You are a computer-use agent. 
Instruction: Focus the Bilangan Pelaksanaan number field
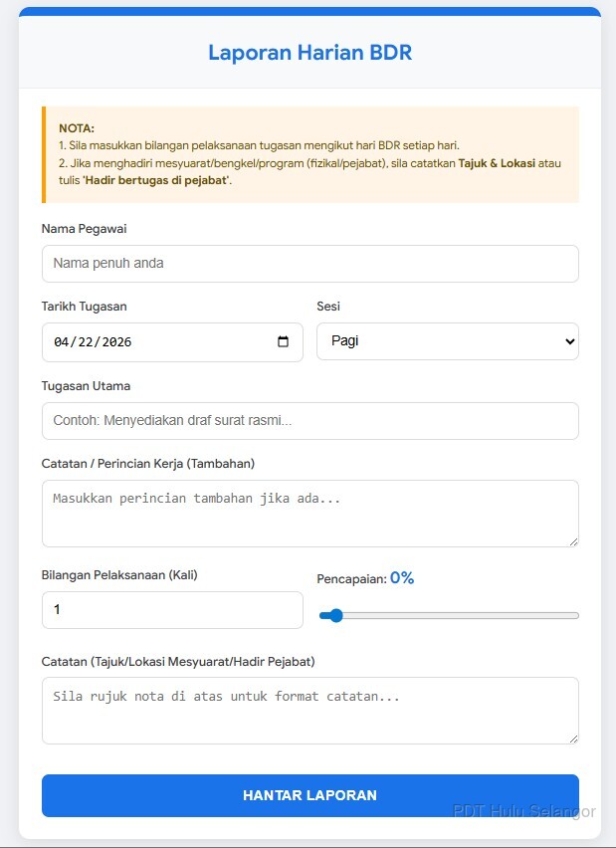coord(172,610)
